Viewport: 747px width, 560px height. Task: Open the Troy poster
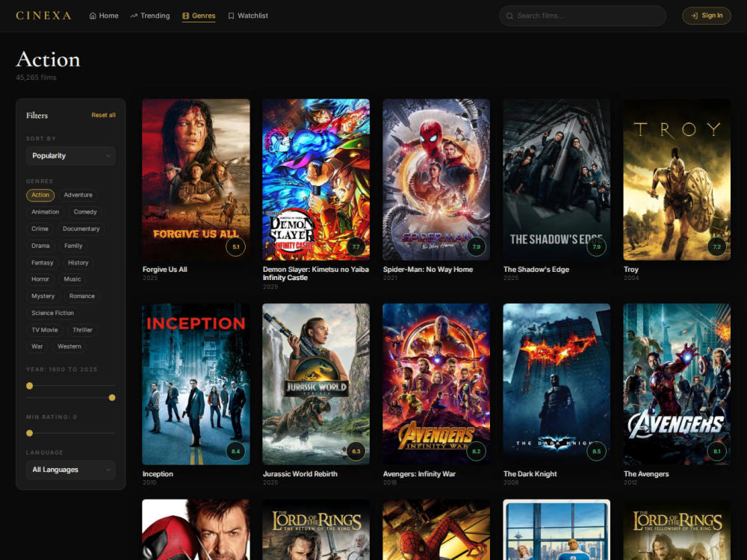677,179
